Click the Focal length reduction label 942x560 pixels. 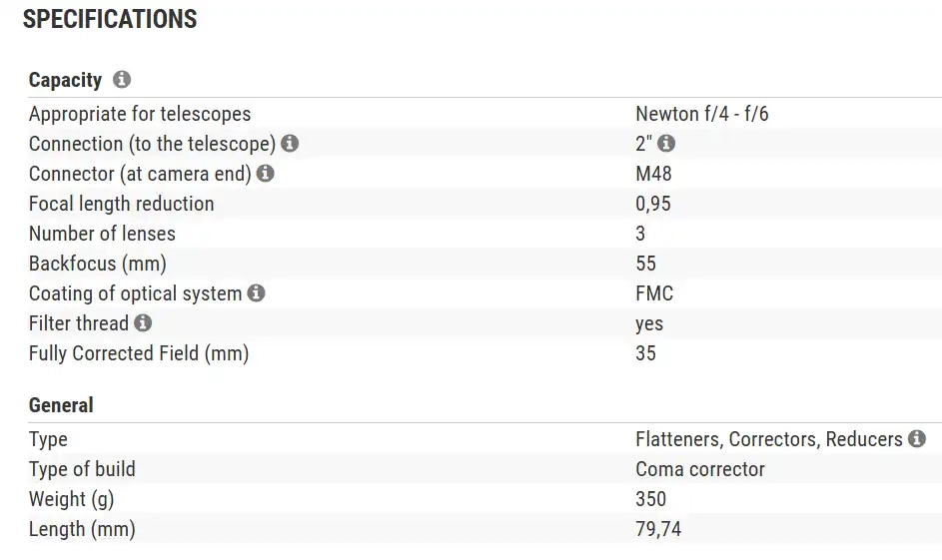tap(121, 204)
